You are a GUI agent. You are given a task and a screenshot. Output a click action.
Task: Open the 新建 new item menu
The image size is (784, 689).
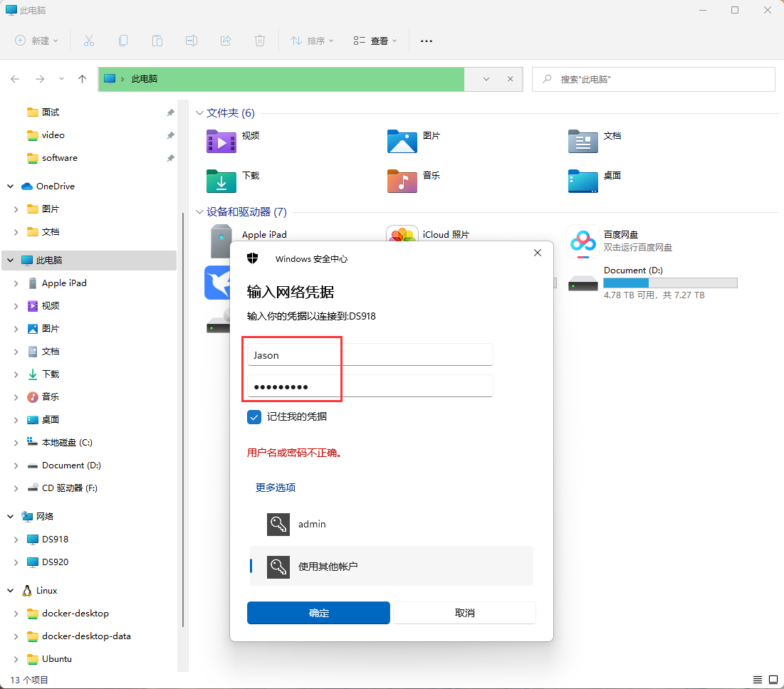[36, 41]
